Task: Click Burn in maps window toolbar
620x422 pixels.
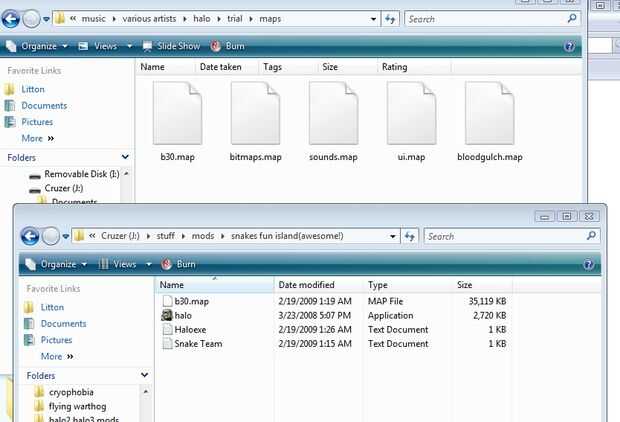Action: [228, 46]
